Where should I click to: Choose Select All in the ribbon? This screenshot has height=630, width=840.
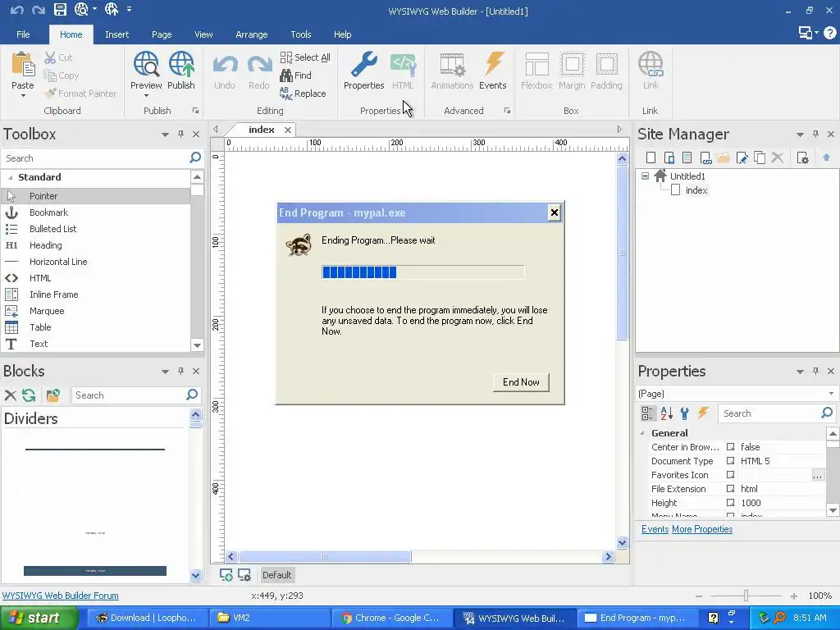point(305,57)
